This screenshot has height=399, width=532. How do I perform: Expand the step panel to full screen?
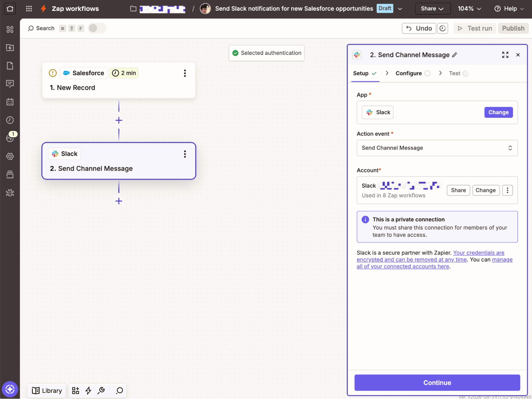[505, 55]
